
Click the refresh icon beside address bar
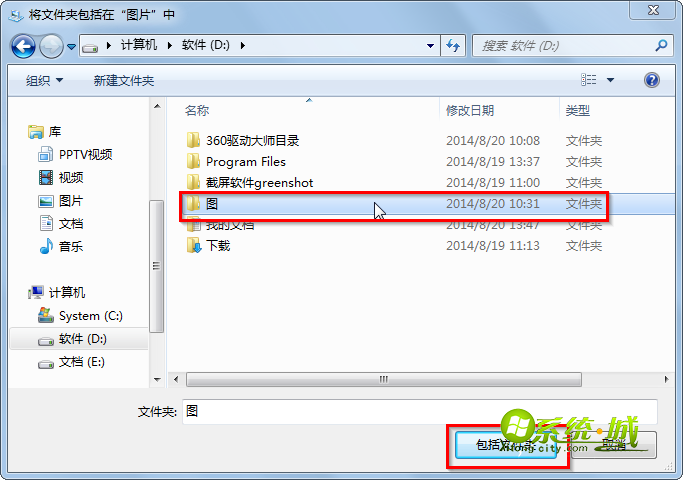453,45
